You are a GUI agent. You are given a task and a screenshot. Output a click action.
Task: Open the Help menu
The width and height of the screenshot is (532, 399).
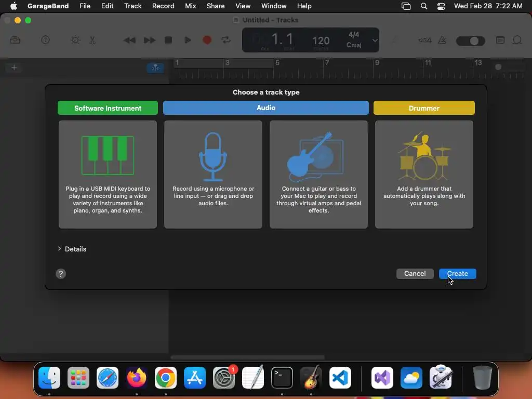[304, 6]
